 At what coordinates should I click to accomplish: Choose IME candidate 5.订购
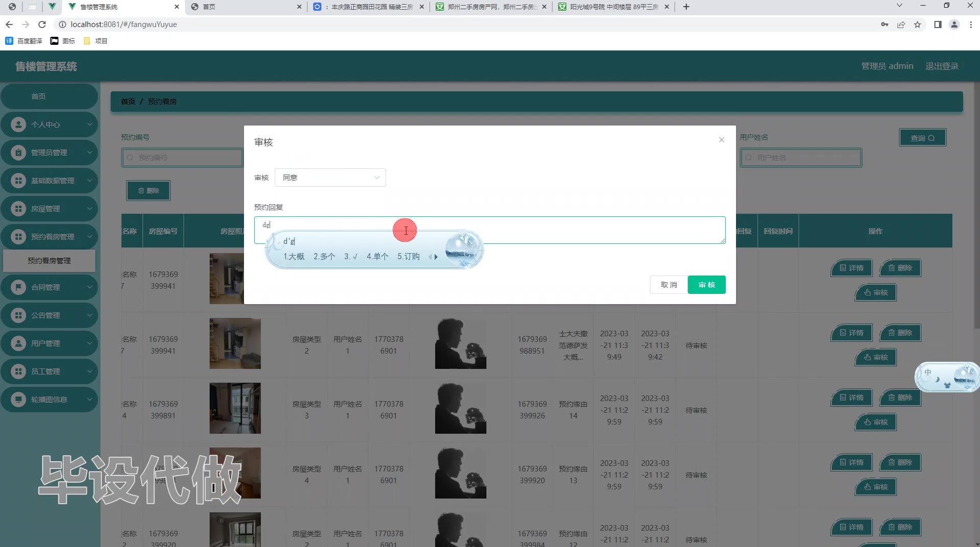pos(408,257)
